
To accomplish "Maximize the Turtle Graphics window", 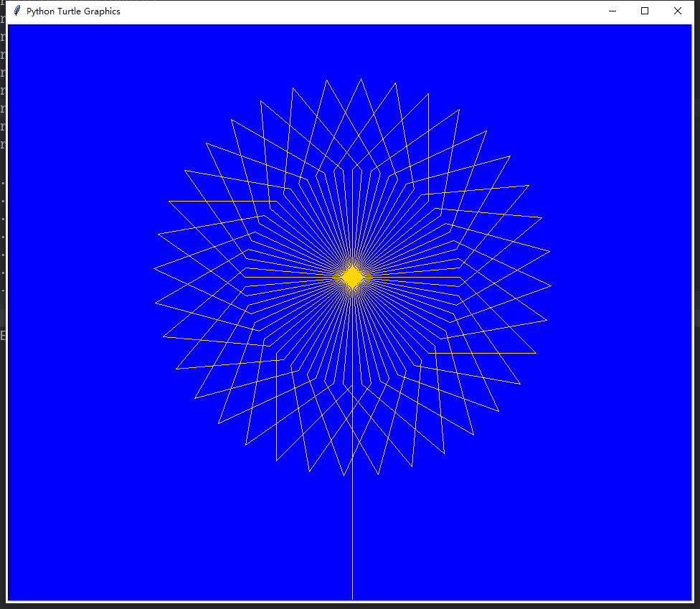I will [x=645, y=11].
